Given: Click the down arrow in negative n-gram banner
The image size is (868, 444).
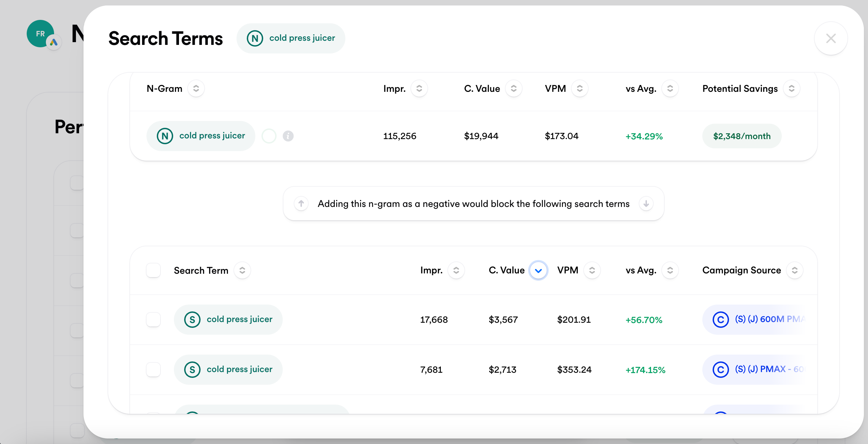Looking at the screenshot, I should pos(646,204).
